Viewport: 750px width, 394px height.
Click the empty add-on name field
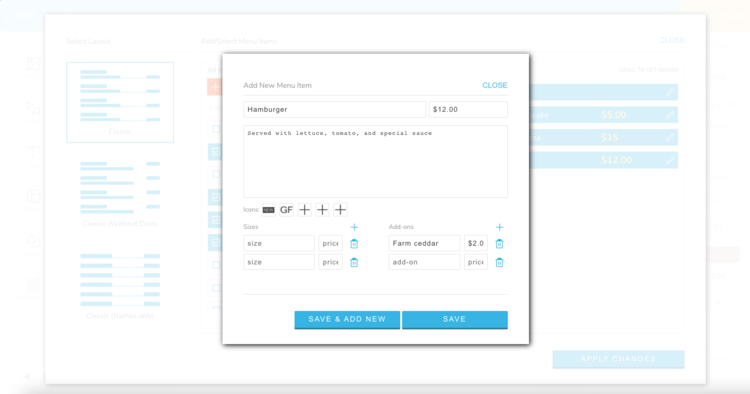(x=424, y=262)
